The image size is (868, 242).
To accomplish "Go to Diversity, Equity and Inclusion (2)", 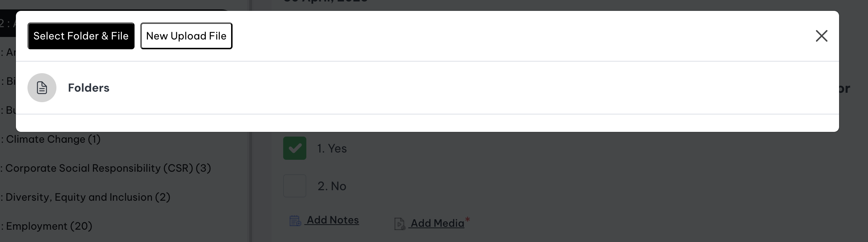I will [88, 197].
